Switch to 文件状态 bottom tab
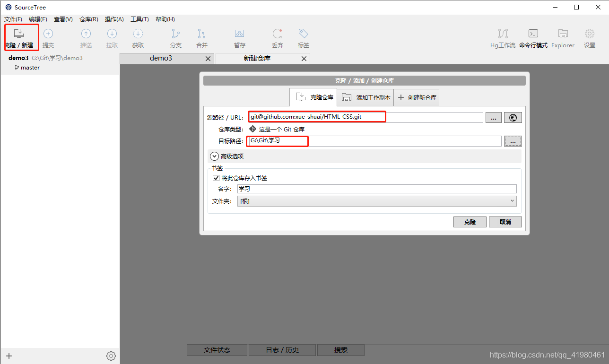Viewport: 609px width, 364px height. [x=217, y=350]
